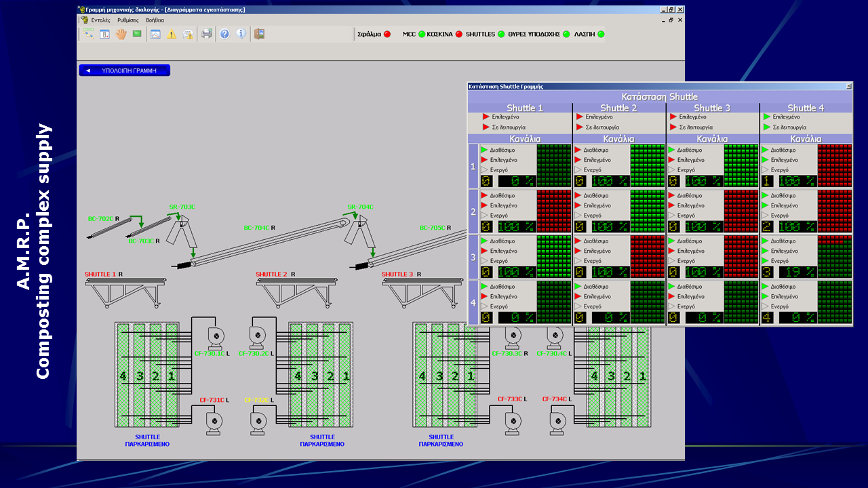Viewport: 868px width, 488px height.
Task: Click the open hand toolbar icon
Action: 121,34
